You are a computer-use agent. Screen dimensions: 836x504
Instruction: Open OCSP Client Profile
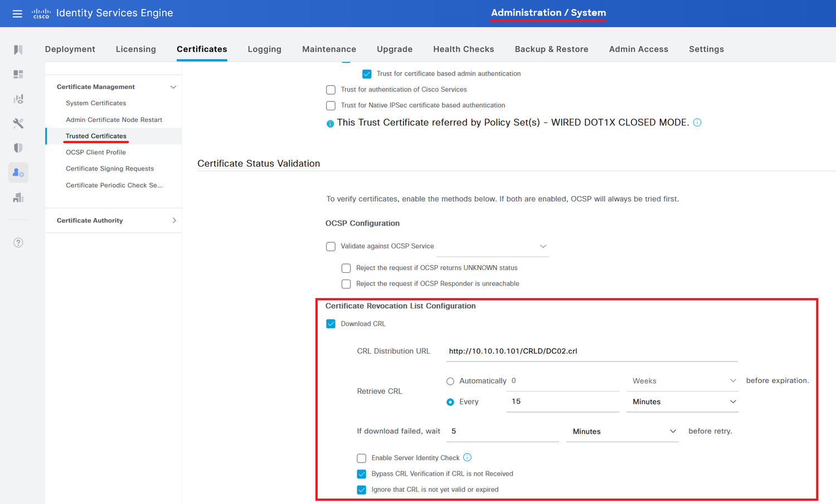(96, 152)
